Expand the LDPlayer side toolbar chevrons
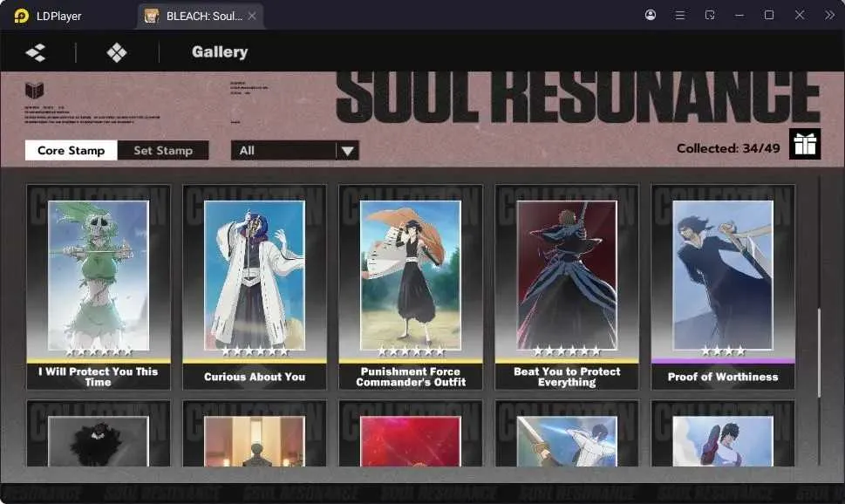The image size is (845, 504). [829, 15]
